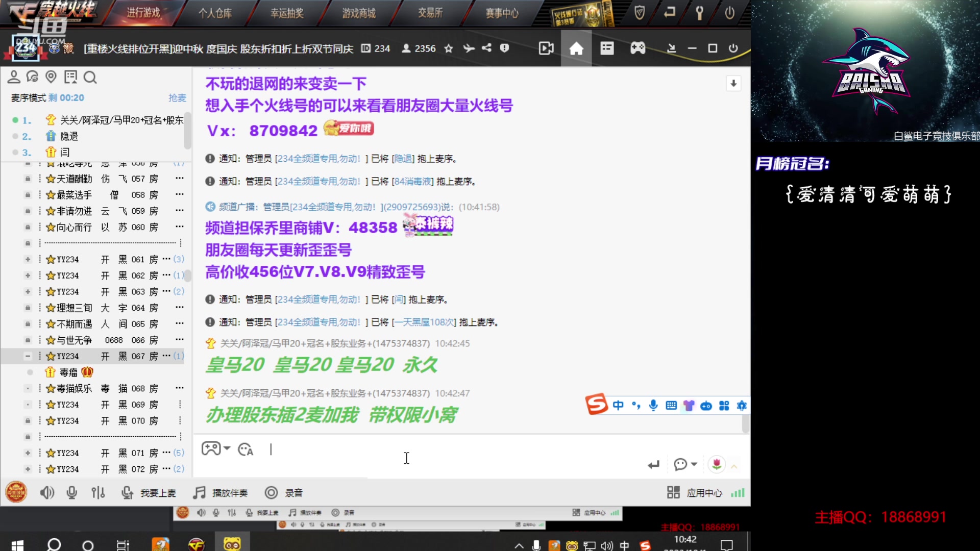Screen dimensions: 980x551
Task: Click the paper plane send icon in header
Action: pos(469,48)
